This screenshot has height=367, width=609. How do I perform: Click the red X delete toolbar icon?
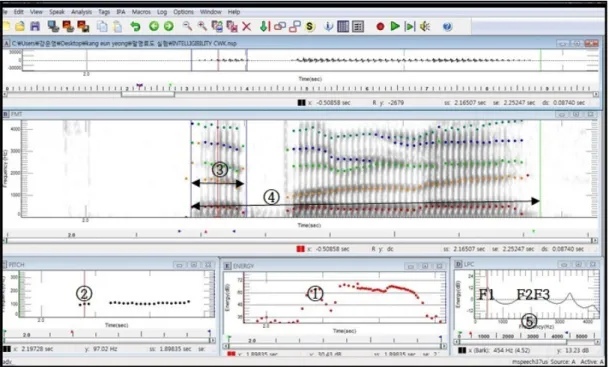pos(247,26)
